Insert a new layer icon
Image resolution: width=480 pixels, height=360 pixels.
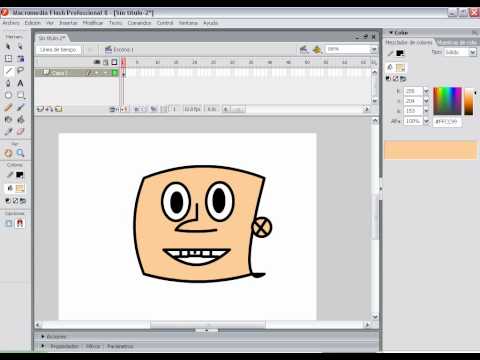[x=40, y=109]
